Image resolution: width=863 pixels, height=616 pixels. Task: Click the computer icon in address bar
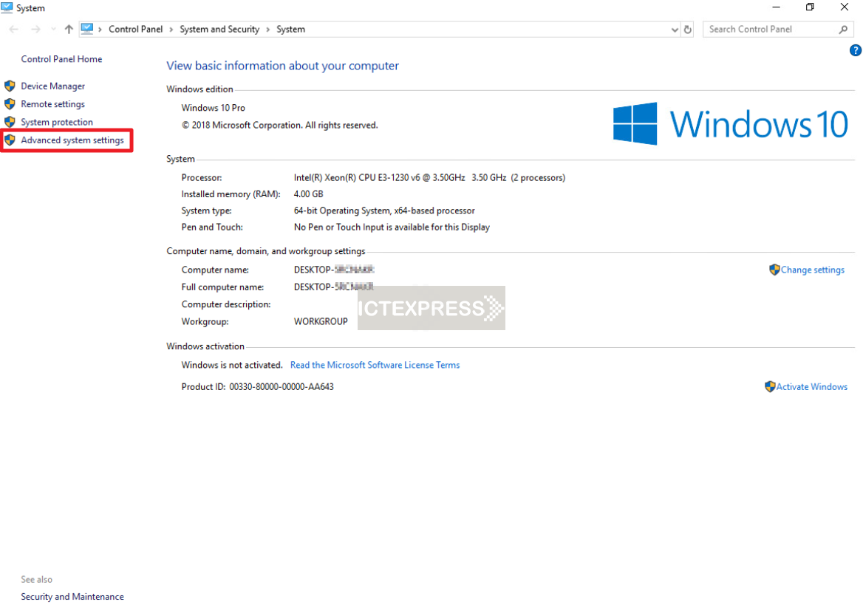click(87, 29)
